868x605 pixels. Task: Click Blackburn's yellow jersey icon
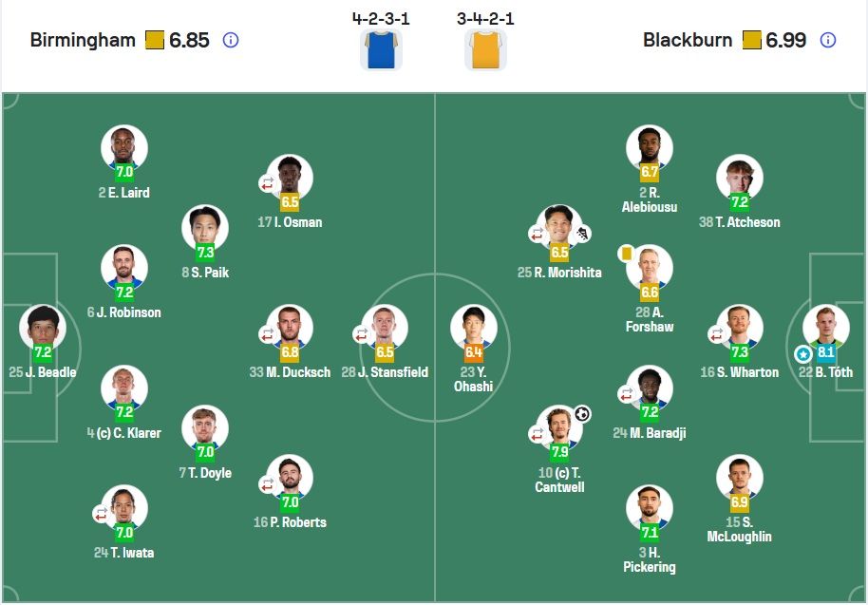point(486,48)
